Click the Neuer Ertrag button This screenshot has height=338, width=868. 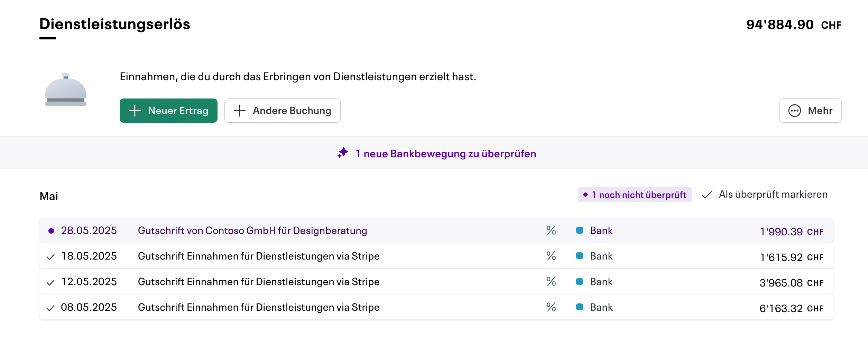pyautogui.click(x=168, y=111)
